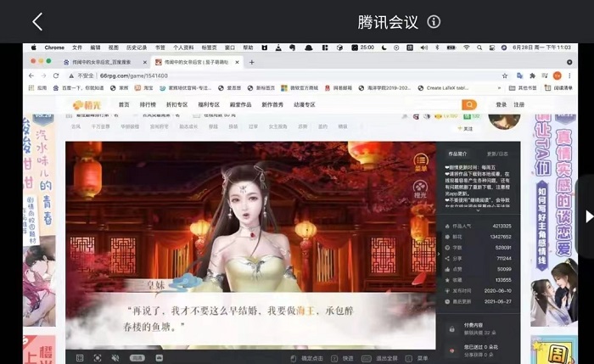Click the 注册 register link
Screen dimensions: 594x364
519,104
